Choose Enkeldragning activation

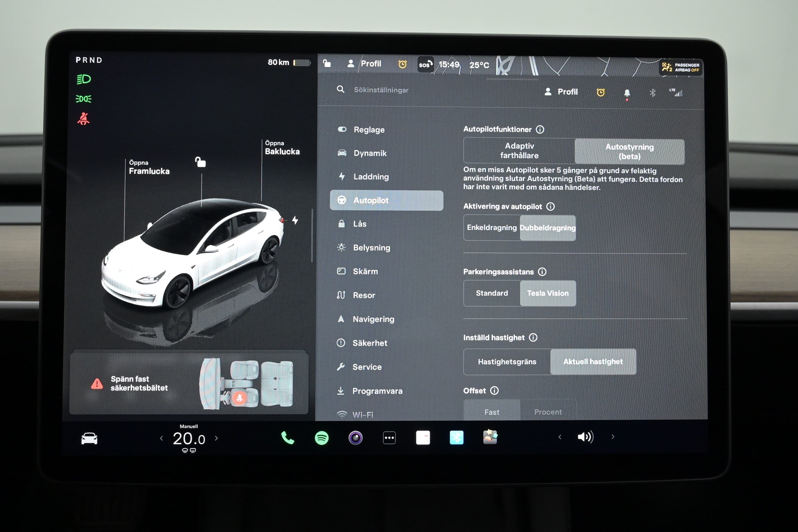[x=492, y=227]
